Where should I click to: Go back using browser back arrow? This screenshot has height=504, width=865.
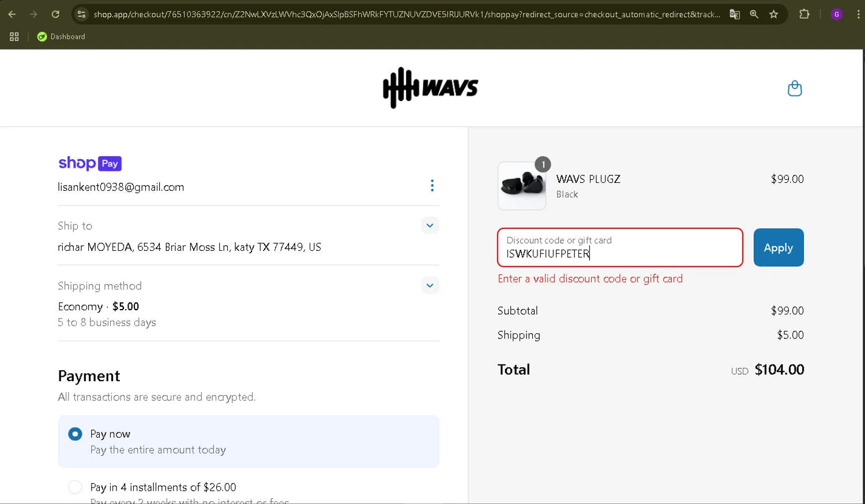click(x=12, y=14)
